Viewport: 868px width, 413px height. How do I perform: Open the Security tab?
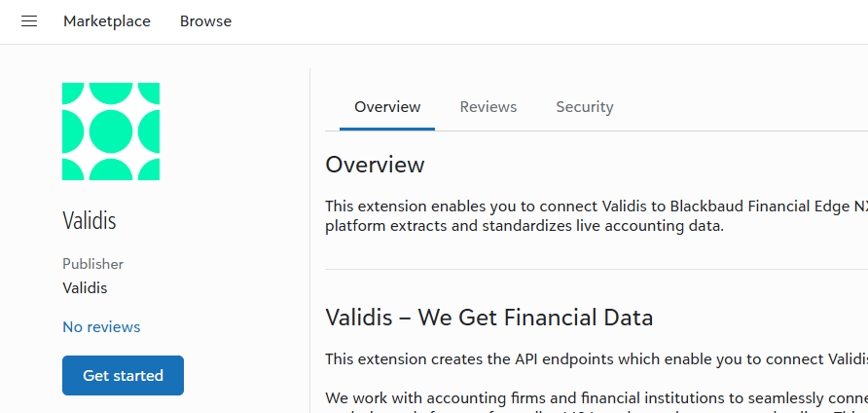coord(585,106)
